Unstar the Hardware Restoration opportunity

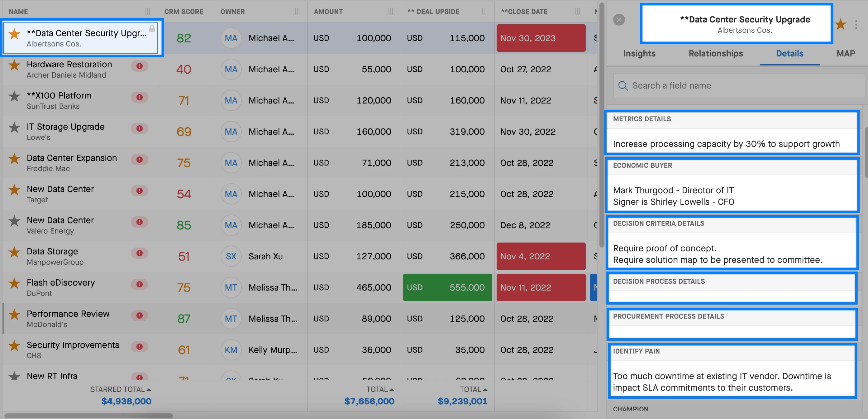(14, 65)
